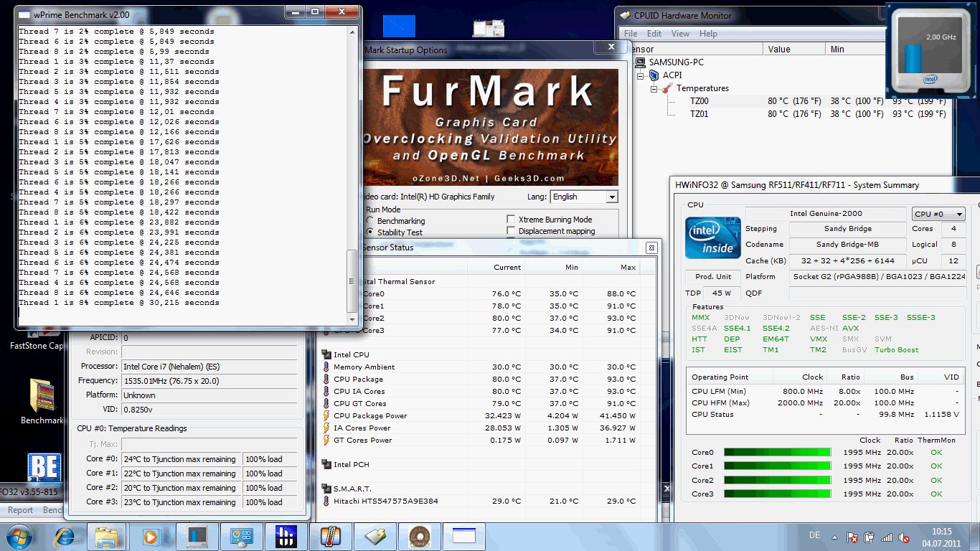Select the Stability Test run mode
This screenshot has width=980, height=551.
pos(370,232)
